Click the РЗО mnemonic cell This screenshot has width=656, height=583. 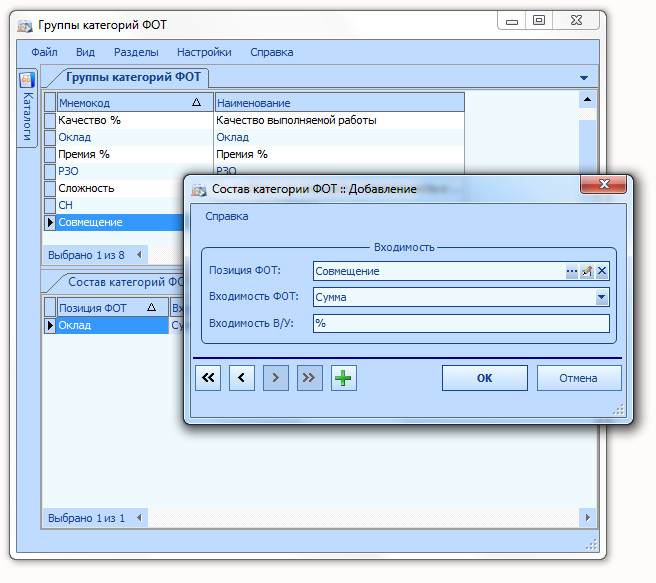click(x=120, y=171)
